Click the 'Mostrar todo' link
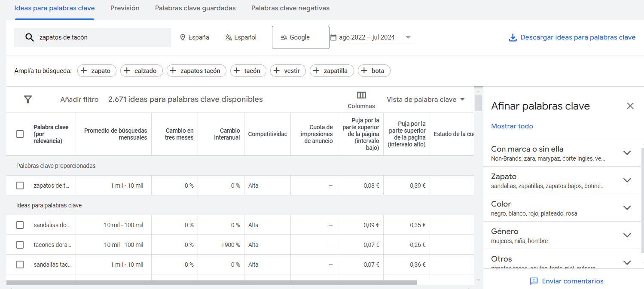This screenshot has height=289, width=644. point(512,126)
